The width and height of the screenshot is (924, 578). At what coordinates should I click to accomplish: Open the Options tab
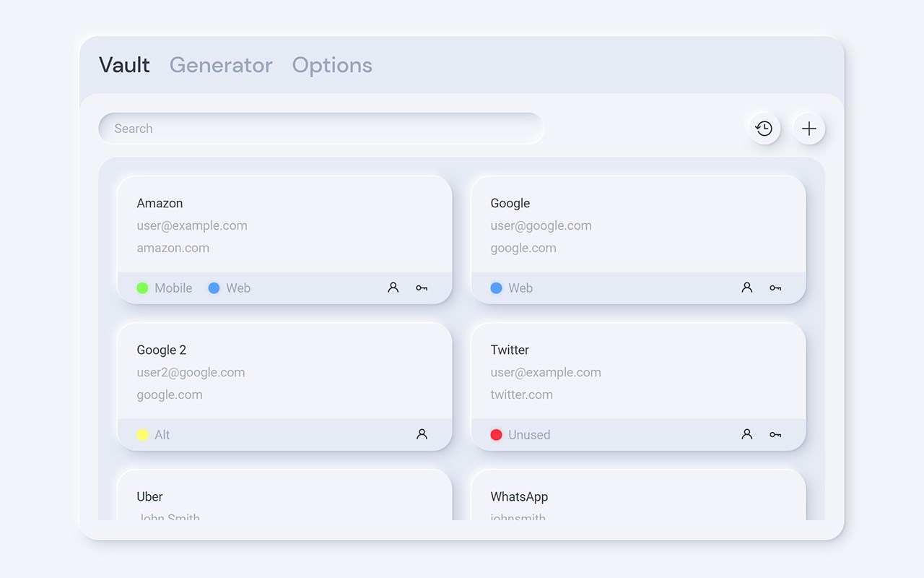coord(332,65)
